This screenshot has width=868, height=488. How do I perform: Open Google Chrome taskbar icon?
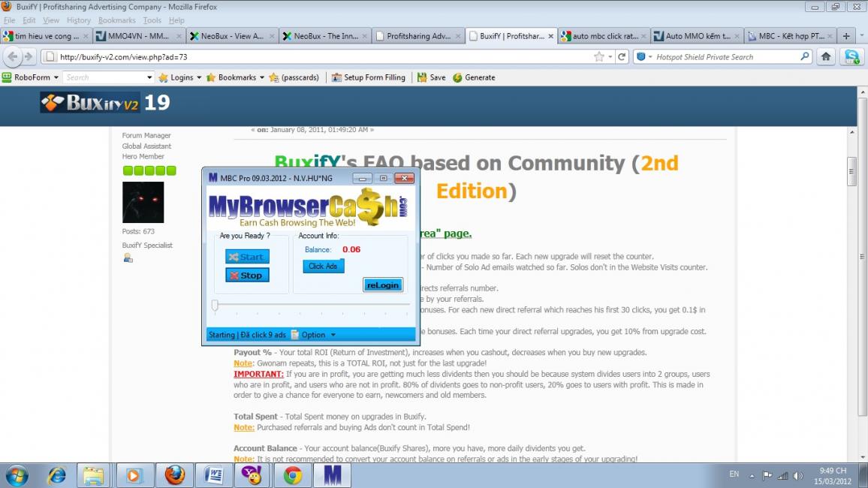pyautogui.click(x=293, y=475)
